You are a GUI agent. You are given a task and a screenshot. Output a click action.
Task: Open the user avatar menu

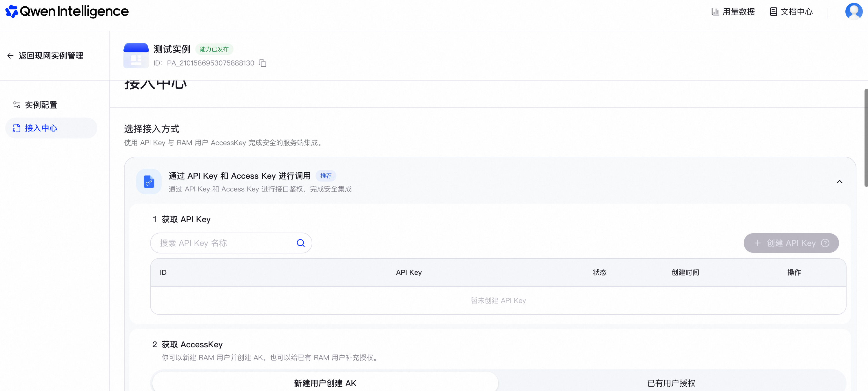pos(854,12)
